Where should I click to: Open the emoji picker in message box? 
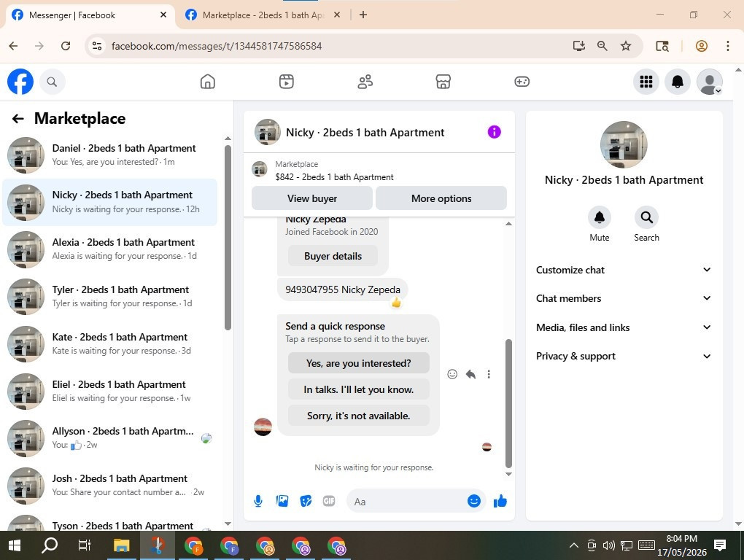[473, 501]
